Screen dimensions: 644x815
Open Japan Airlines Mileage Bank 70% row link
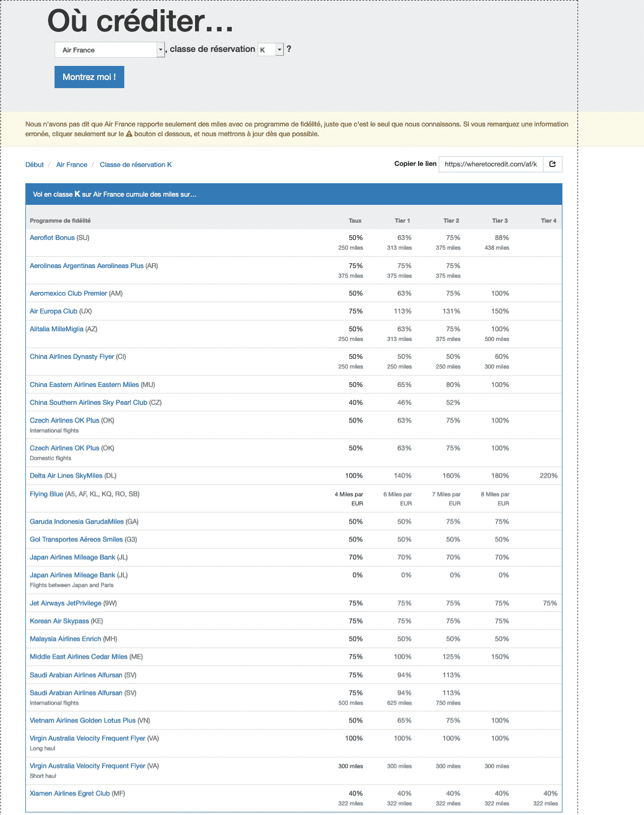point(72,557)
